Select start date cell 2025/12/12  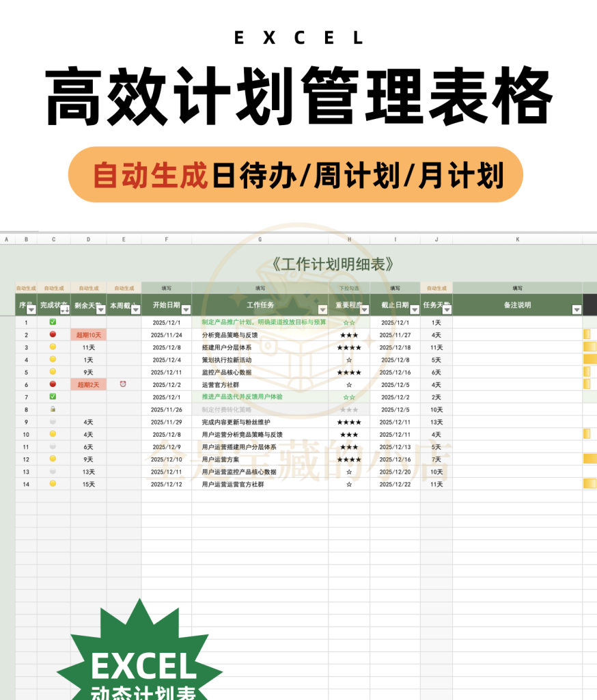167,484
